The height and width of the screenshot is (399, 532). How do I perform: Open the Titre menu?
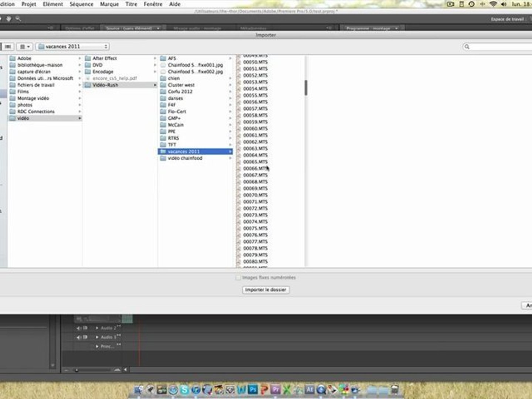pos(131,4)
